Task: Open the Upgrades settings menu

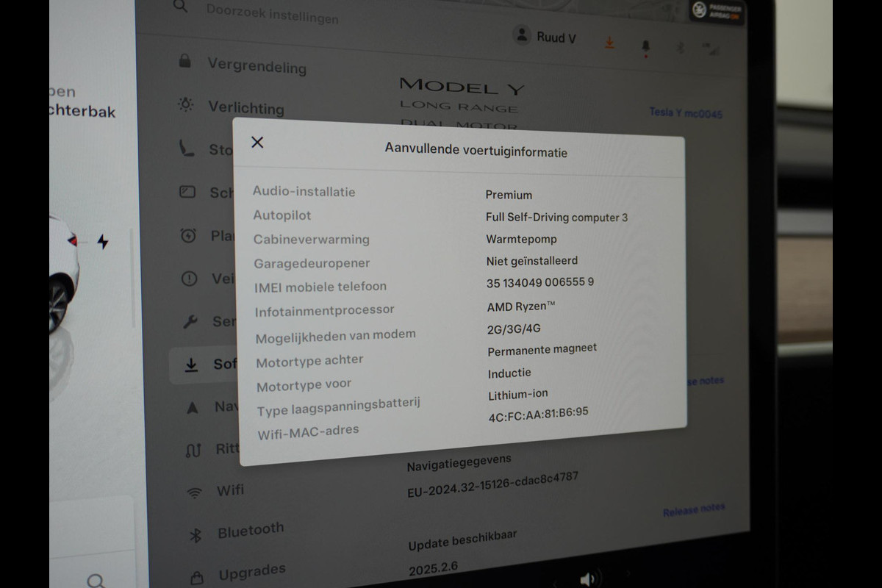Action: [x=238, y=572]
